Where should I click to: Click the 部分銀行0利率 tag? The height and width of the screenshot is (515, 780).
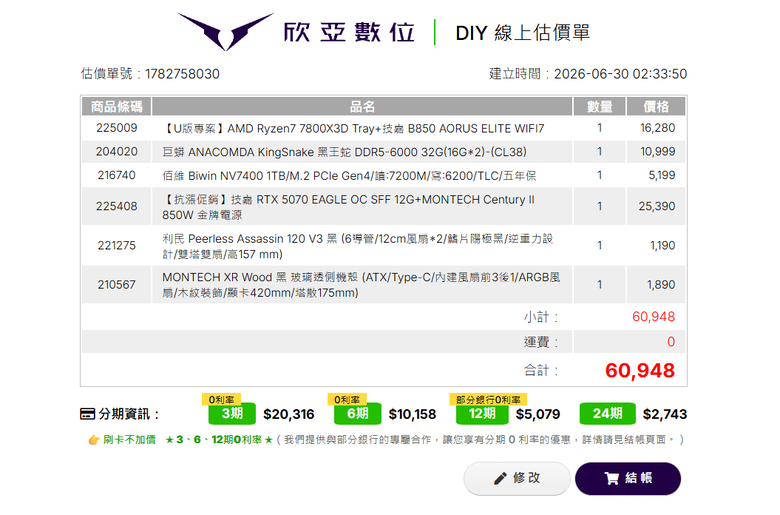pos(488,399)
